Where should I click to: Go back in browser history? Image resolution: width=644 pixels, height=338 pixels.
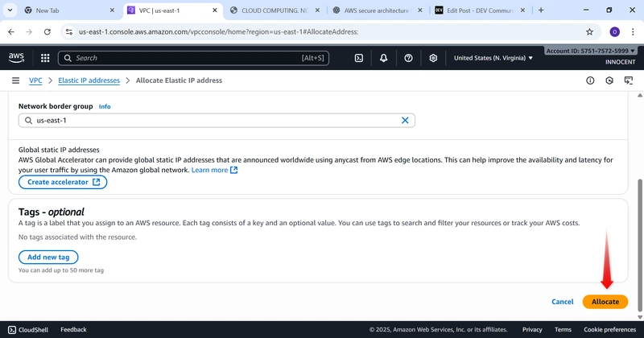(x=11, y=31)
